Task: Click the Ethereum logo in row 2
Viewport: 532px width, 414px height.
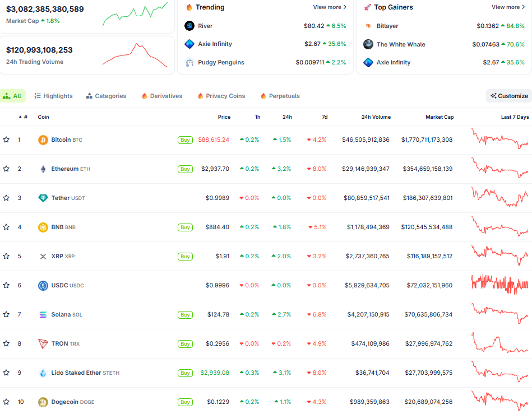Action: (43, 169)
